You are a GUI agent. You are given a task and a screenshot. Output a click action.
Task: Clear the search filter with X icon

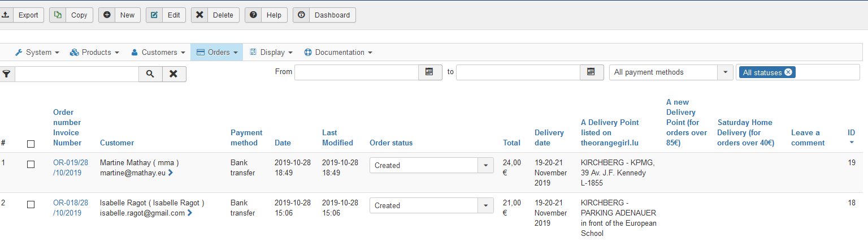tap(174, 74)
